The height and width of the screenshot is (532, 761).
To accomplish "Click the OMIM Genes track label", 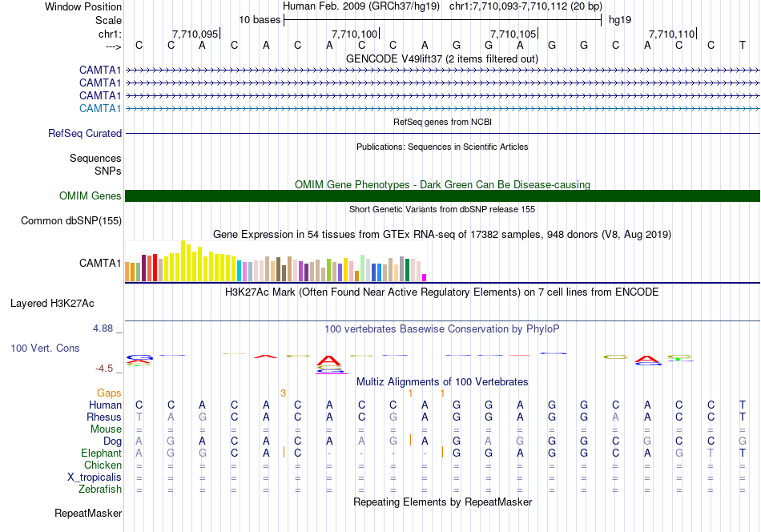I will click(x=91, y=195).
